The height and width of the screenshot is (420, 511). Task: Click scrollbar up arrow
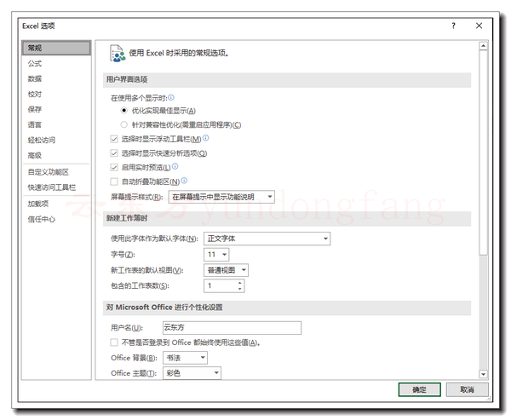click(483, 46)
